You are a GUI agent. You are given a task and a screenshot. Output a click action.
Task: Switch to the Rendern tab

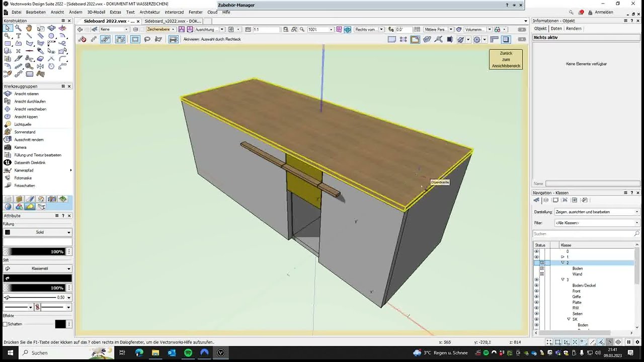574,29
